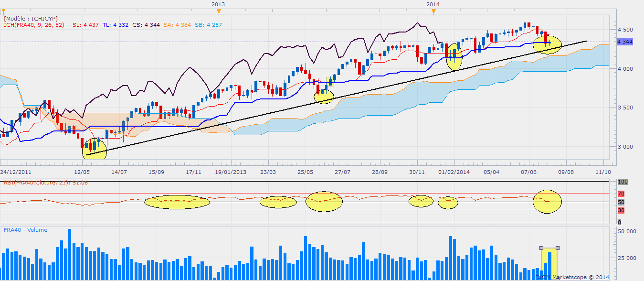Click the 11/10 date label
Viewport: 644px width, 281px height.
coord(603,171)
